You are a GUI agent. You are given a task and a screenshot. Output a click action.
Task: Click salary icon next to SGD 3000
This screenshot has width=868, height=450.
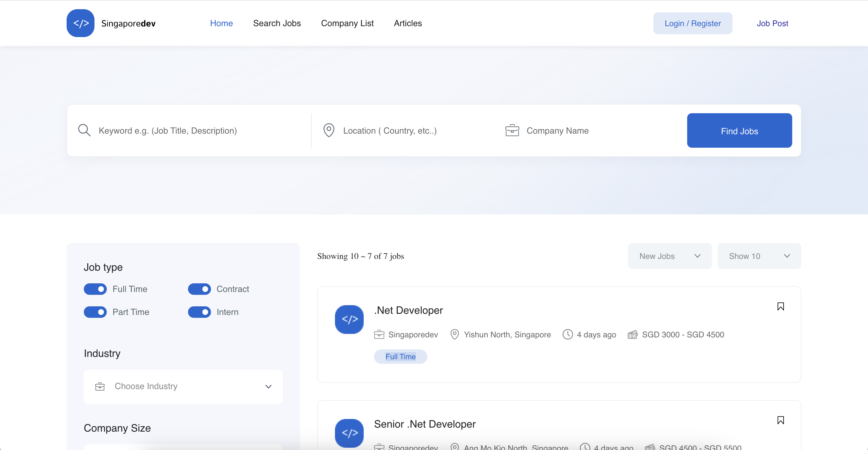click(633, 334)
